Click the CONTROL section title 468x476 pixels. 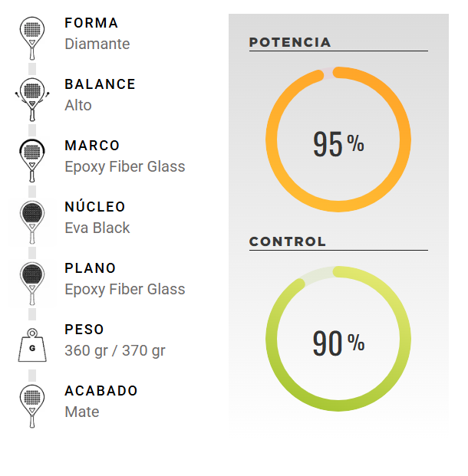coord(287,241)
